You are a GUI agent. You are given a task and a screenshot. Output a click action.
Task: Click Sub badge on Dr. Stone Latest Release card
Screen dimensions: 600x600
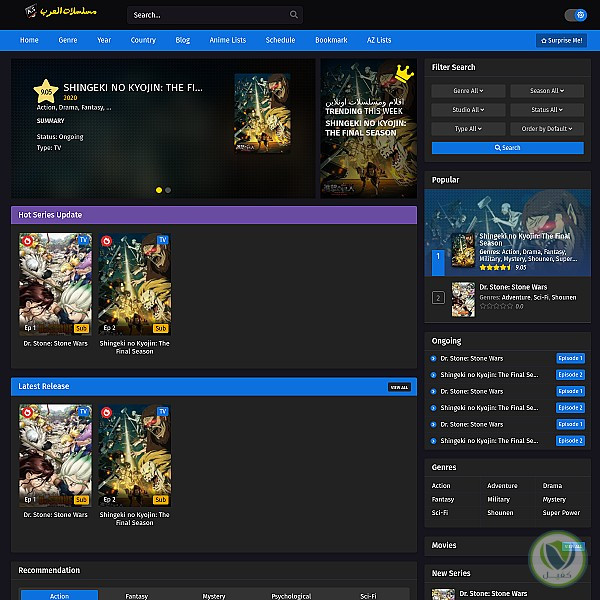81,500
